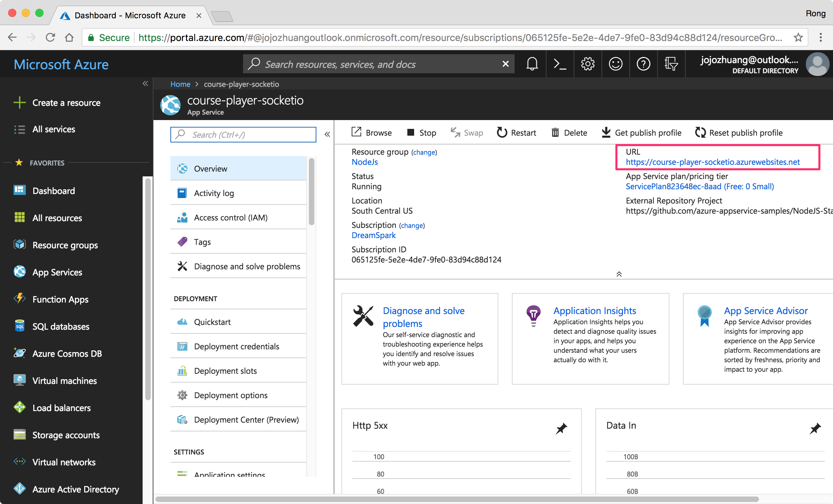Click the Azure Active Directory icon
Image resolution: width=833 pixels, height=504 pixels.
pos(20,489)
